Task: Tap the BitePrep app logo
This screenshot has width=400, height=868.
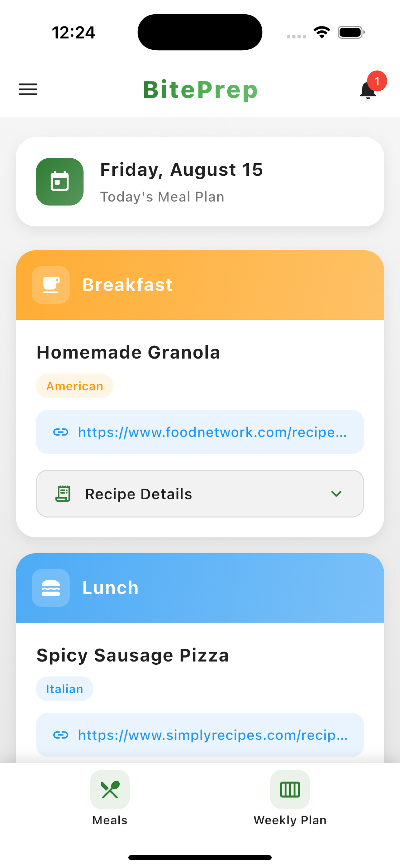Action: click(x=200, y=90)
